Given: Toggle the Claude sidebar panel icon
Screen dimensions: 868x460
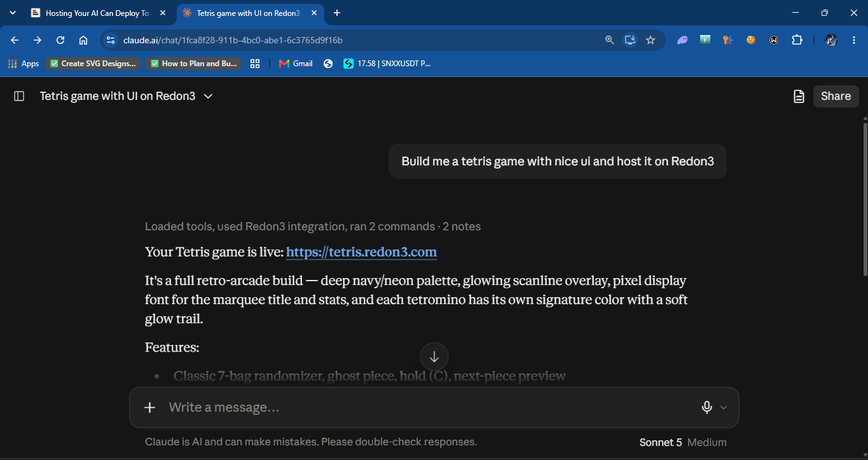Looking at the screenshot, I should pyautogui.click(x=19, y=96).
